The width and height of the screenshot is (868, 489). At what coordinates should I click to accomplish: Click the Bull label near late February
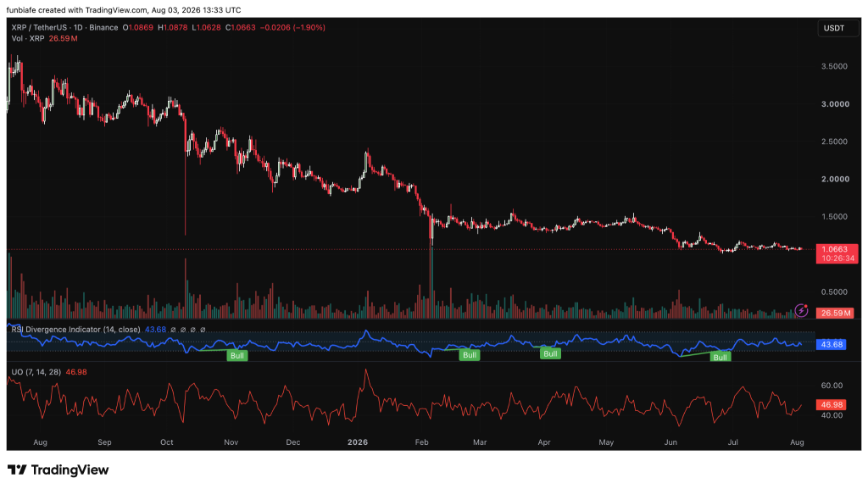point(470,355)
